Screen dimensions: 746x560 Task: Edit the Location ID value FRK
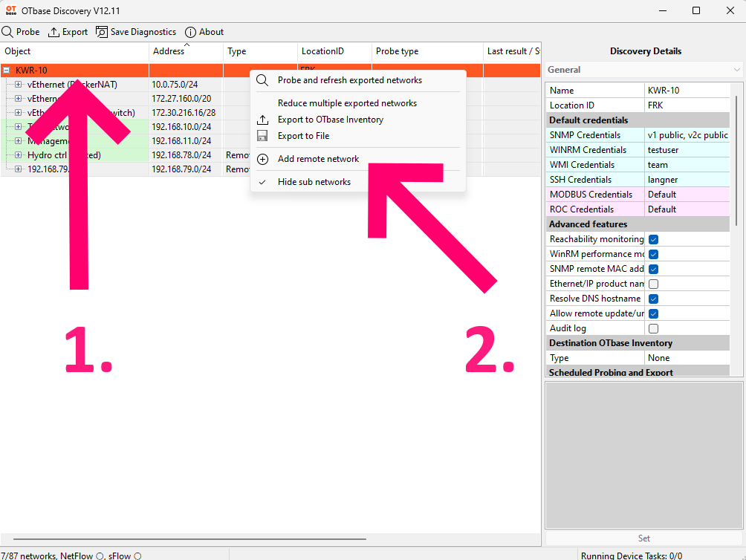(x=687, y=105)
